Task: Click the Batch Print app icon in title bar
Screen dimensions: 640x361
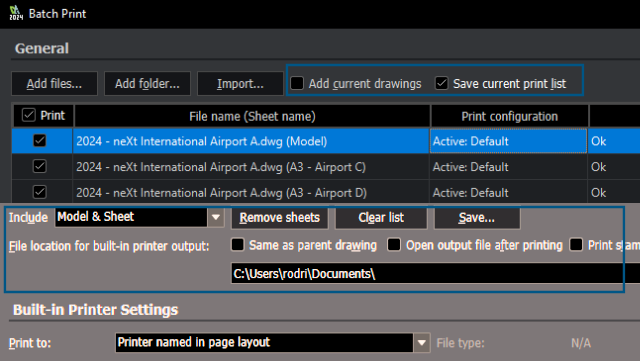Action: [16, 13]
